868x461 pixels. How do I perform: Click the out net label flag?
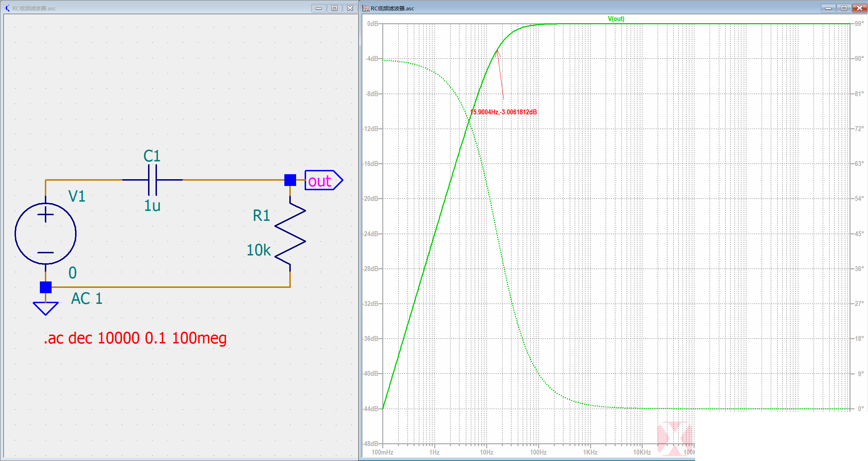click(324, 180)
